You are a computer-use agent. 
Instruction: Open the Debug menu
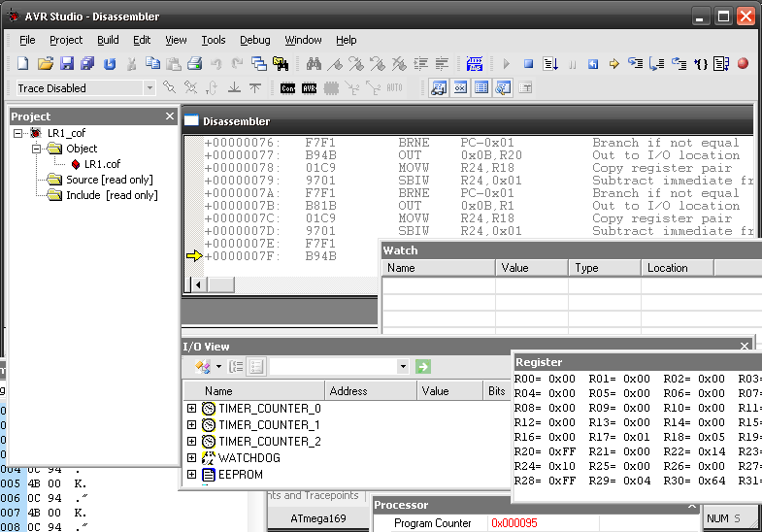(255, 40)
